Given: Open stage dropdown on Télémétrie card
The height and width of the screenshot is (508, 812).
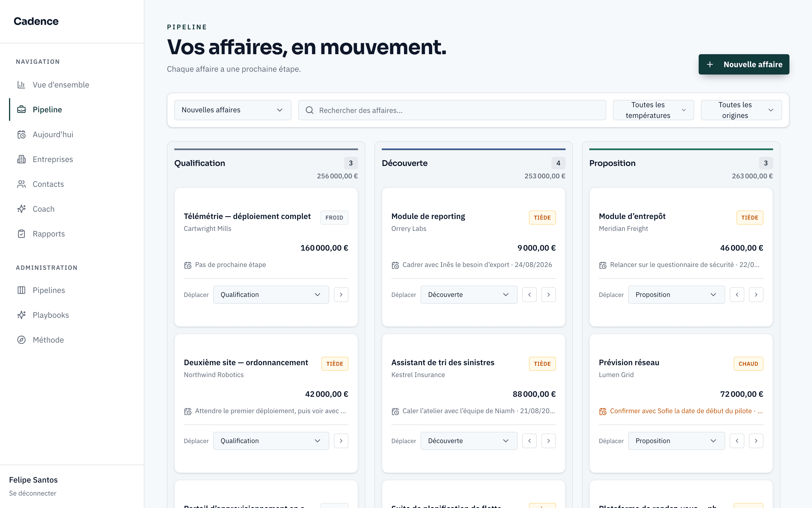Looking at the screenshot, I should click(271, 295).
